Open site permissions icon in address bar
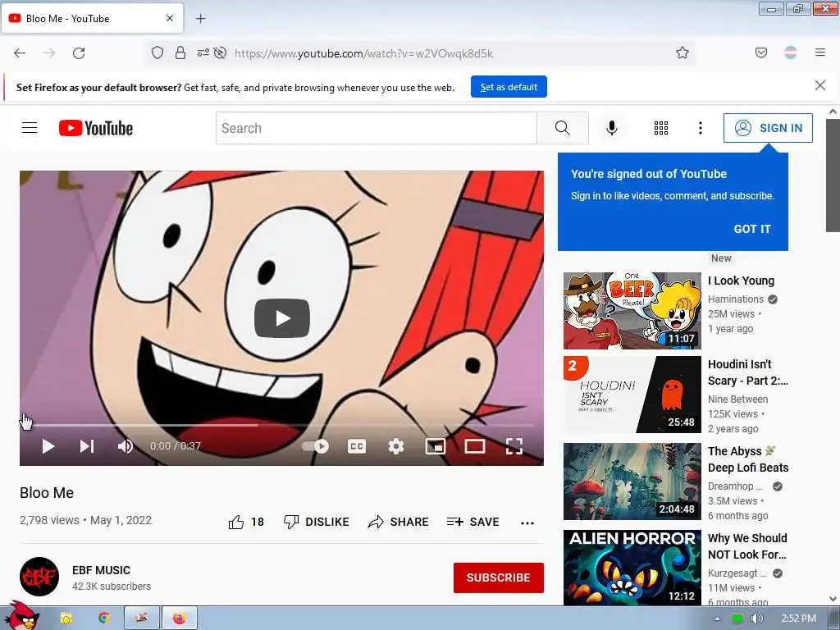Screen dimensions: 840x630 203,52
